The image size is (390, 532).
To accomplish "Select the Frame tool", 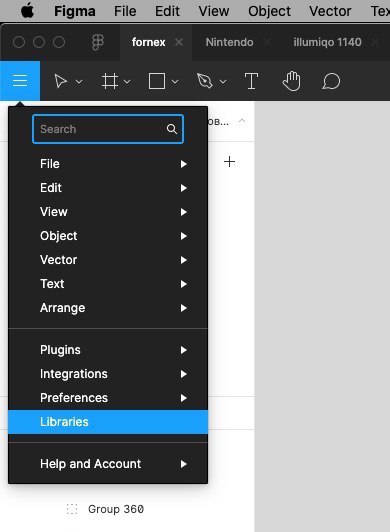I will 110,81.
